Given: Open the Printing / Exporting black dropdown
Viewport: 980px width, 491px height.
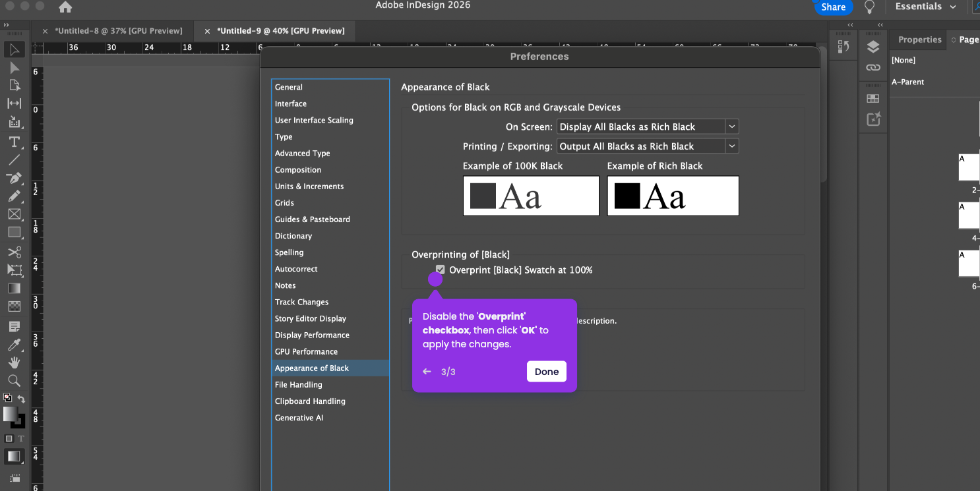Looking at the screenshot, I should coord(648,146).
